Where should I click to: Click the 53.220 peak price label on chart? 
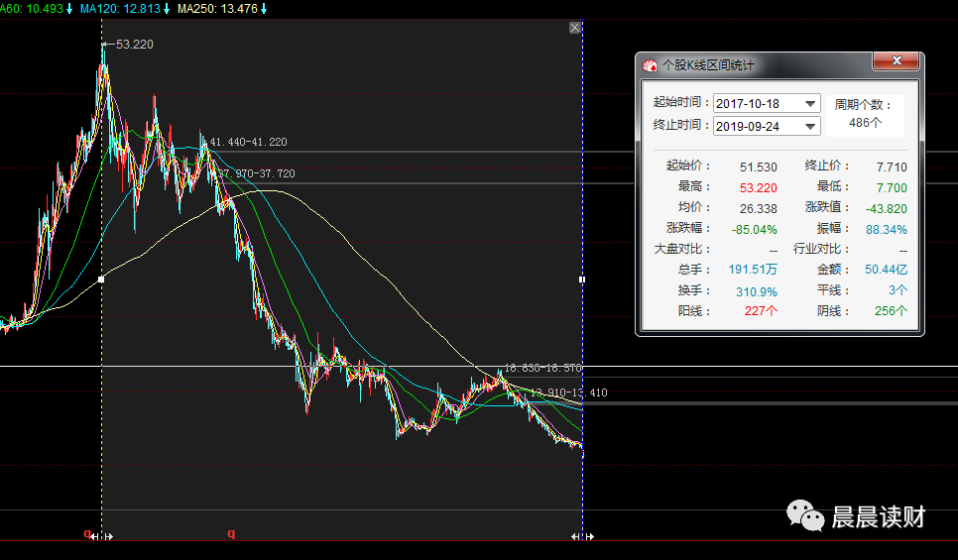pos(135,44)
